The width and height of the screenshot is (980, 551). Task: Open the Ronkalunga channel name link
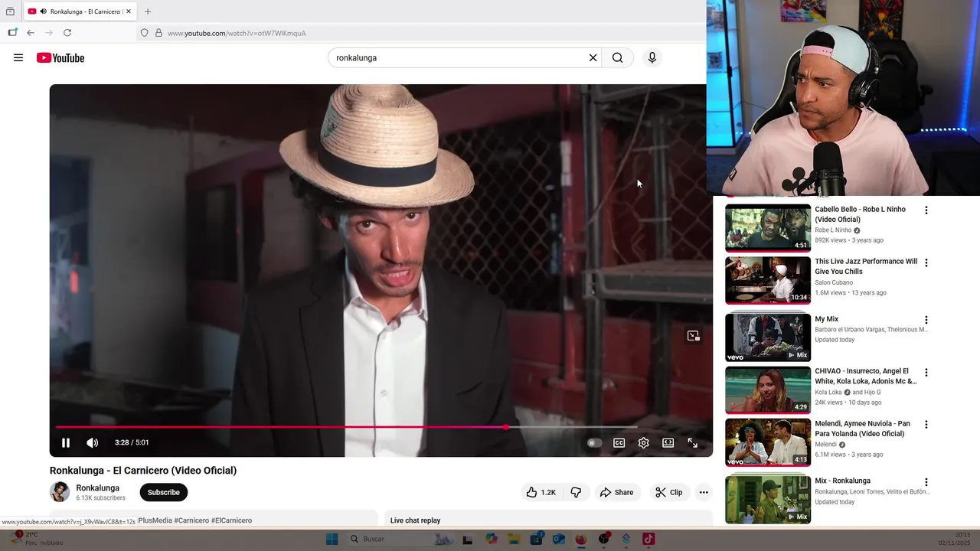(x=97, y=487)
